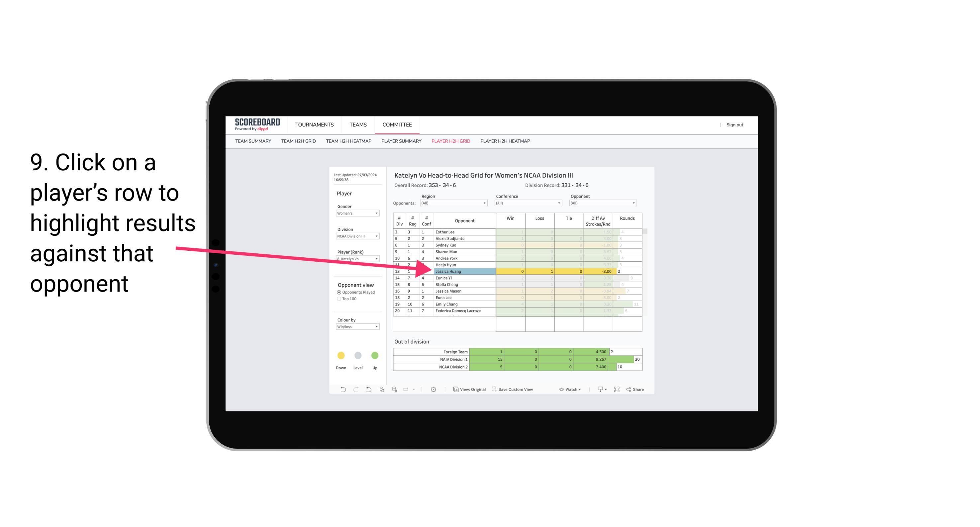This screenshot has width=980, height=527.
Task: Click the redo icon in toolbar
Action: tap(354, 390)
